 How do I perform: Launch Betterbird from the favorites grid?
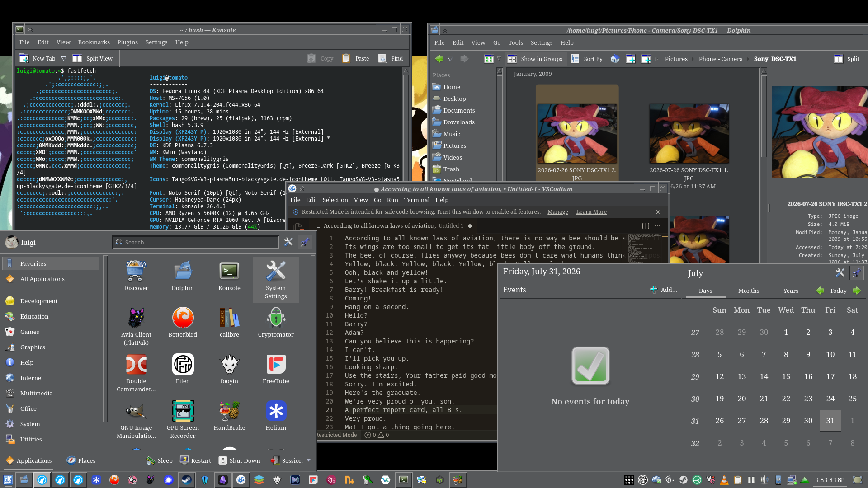point(183,323)
